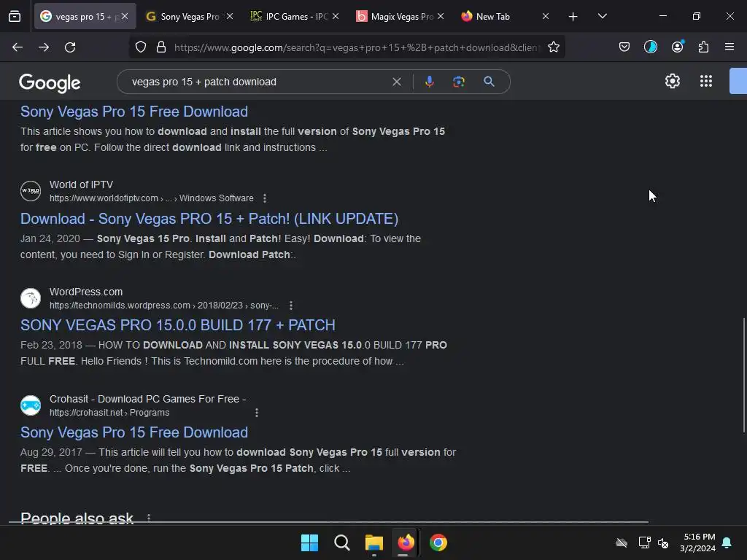Close the IPC Games tab
The height and width of the screenshot is (560, 747).
pyautogui.click(x=336, y=16)
